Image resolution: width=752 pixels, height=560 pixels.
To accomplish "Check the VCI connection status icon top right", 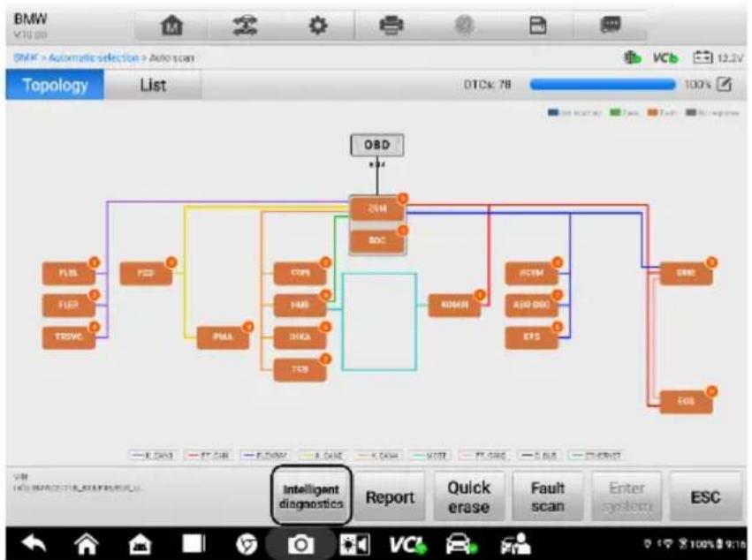I will pos(665,58).
